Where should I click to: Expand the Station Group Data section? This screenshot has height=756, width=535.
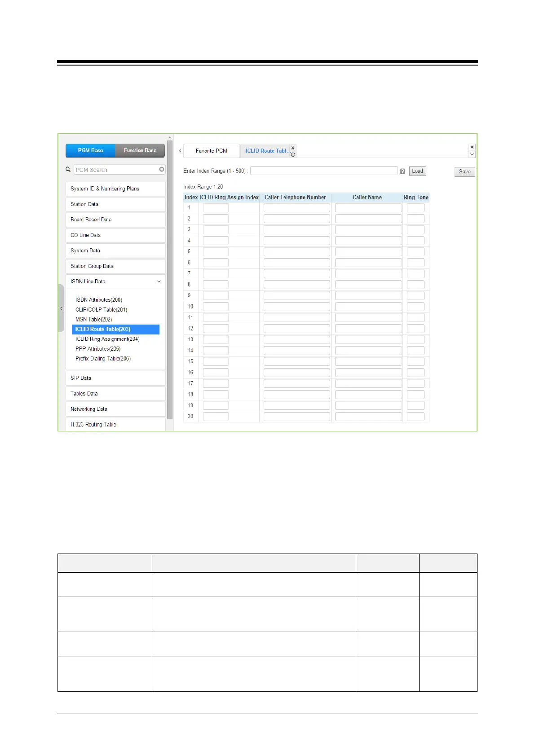tap(115, 266)
